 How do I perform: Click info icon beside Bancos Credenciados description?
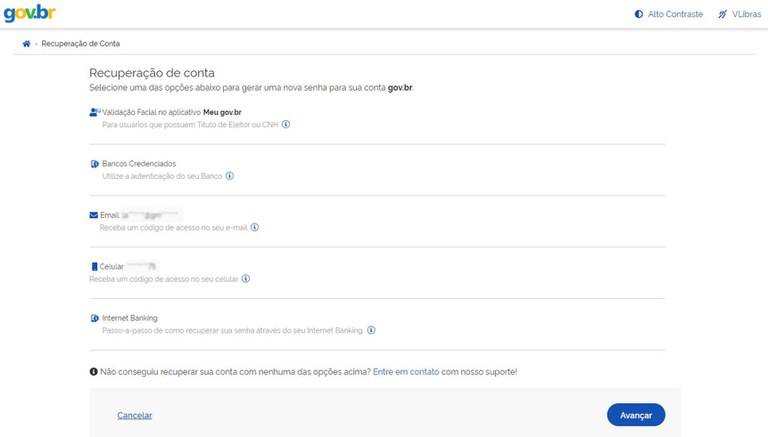[x=229, y=176]
